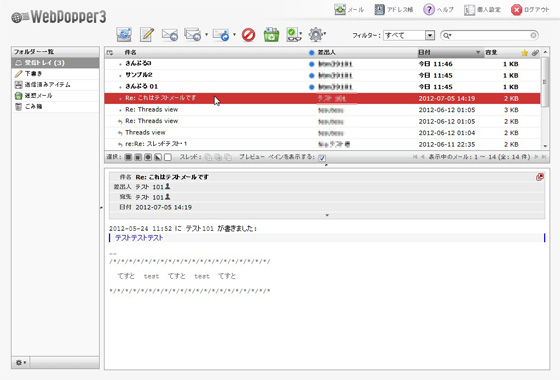This screenshot has height=380, width=560.
Task: Open the forward options dropdown arrow
Action: click(x=234, y=35)
